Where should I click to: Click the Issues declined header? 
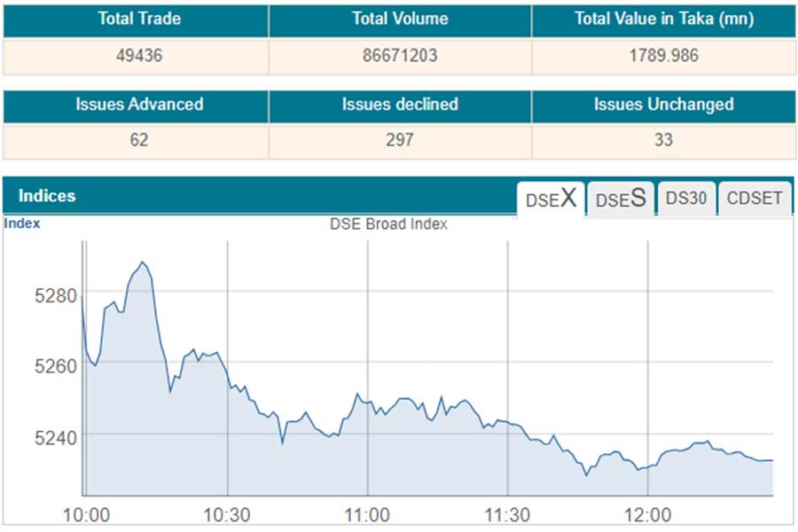[x=400, y=105]
